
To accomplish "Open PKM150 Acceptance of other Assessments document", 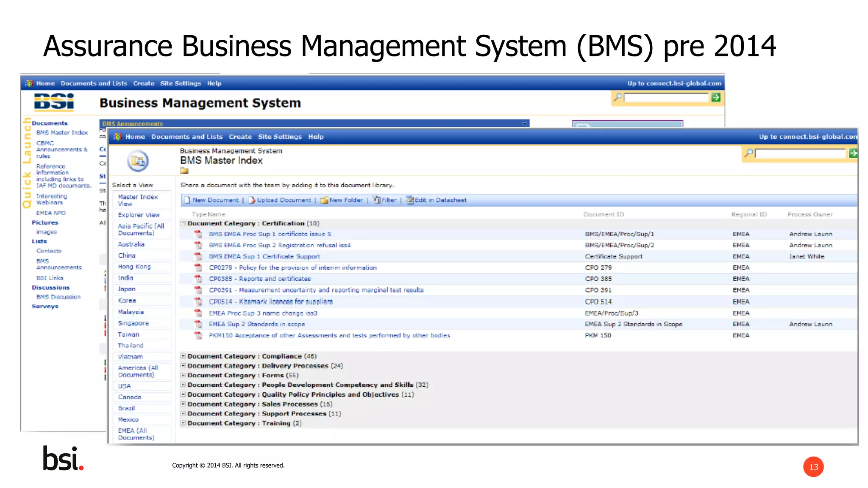I will (329, 335).
